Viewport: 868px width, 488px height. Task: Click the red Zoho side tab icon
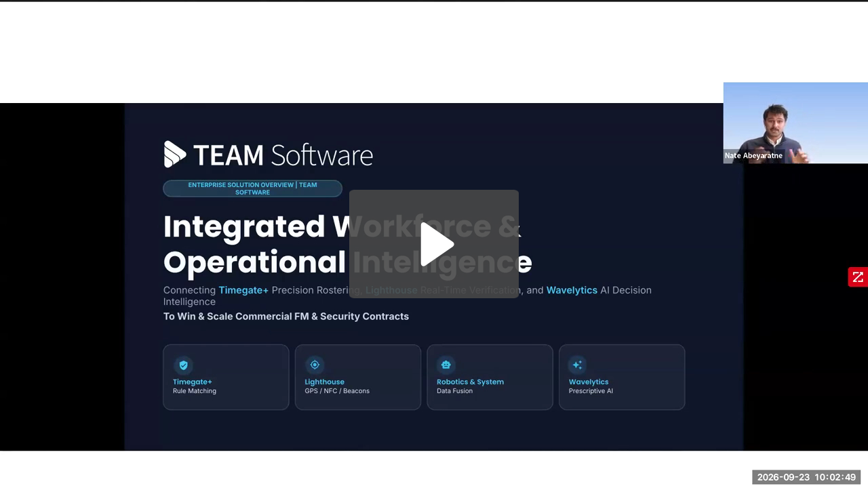pyautogui.click(x=858, y=277)
